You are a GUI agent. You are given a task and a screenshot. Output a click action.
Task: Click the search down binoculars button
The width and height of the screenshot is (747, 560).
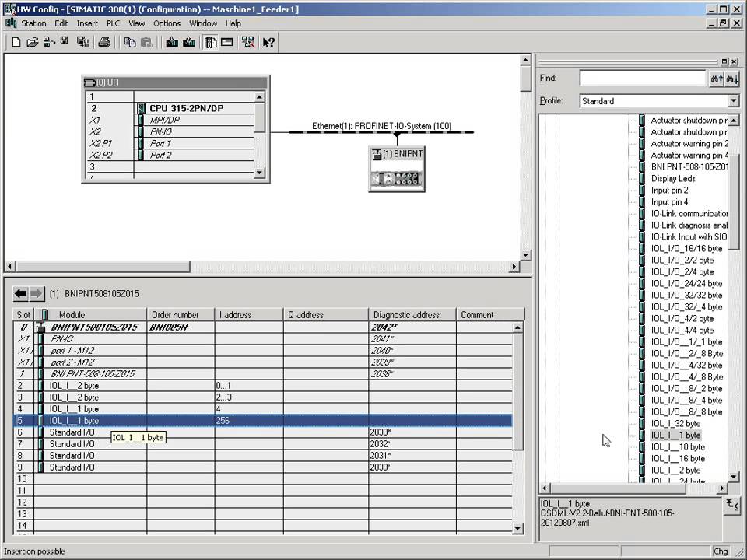732,79
